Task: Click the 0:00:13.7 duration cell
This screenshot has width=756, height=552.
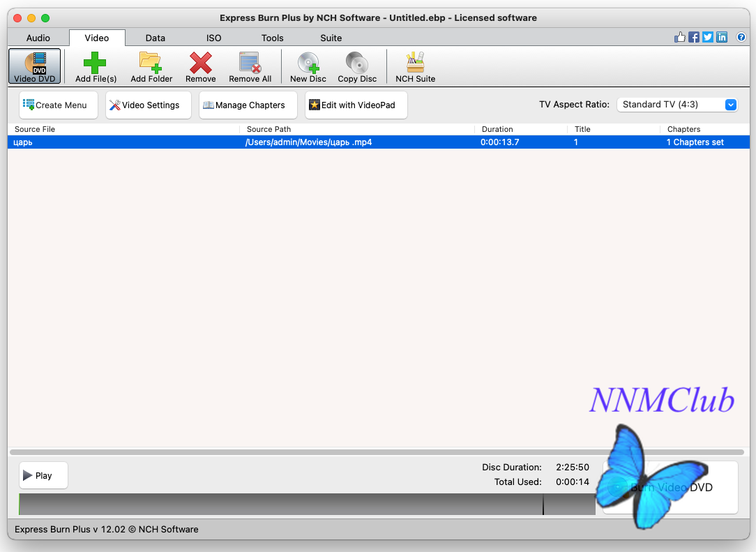Action: pyautogui.click(x=500, y=142)
